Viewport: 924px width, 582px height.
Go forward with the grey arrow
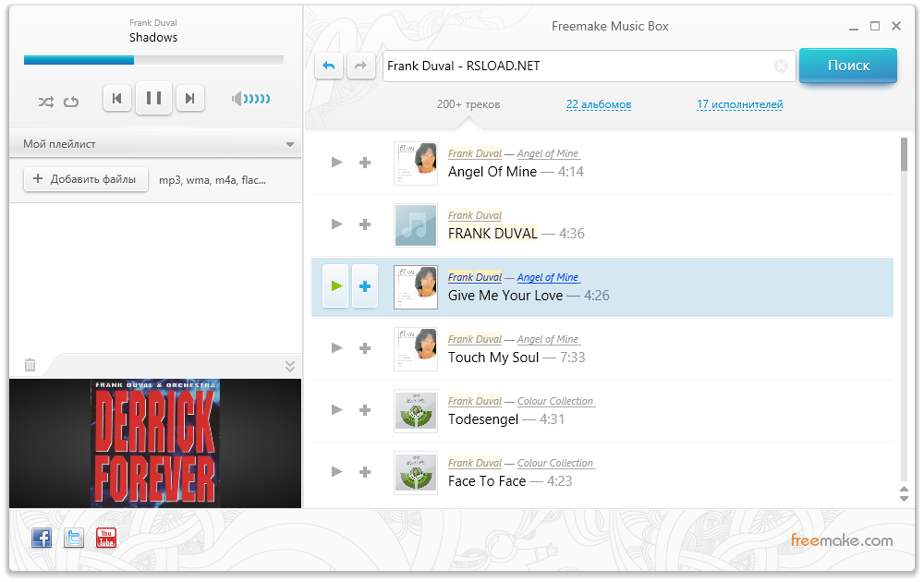pos(360,66)
